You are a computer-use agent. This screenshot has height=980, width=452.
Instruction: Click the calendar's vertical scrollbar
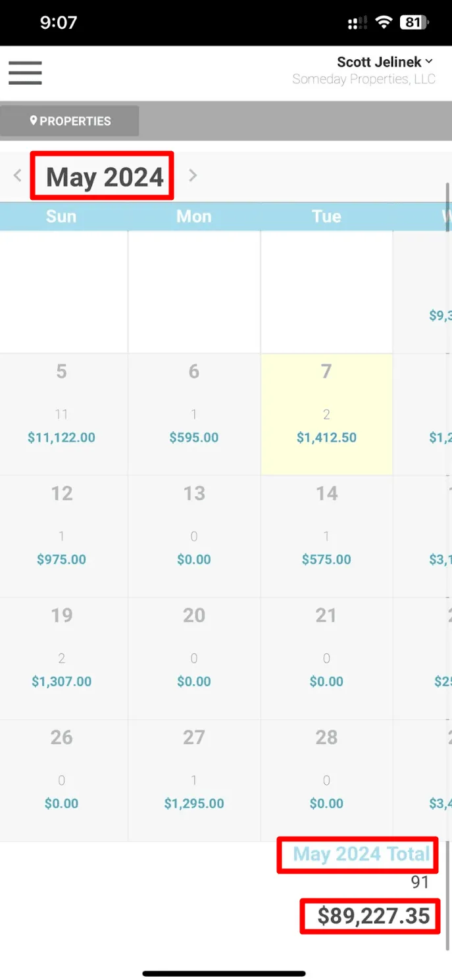(x=448, y=207)
